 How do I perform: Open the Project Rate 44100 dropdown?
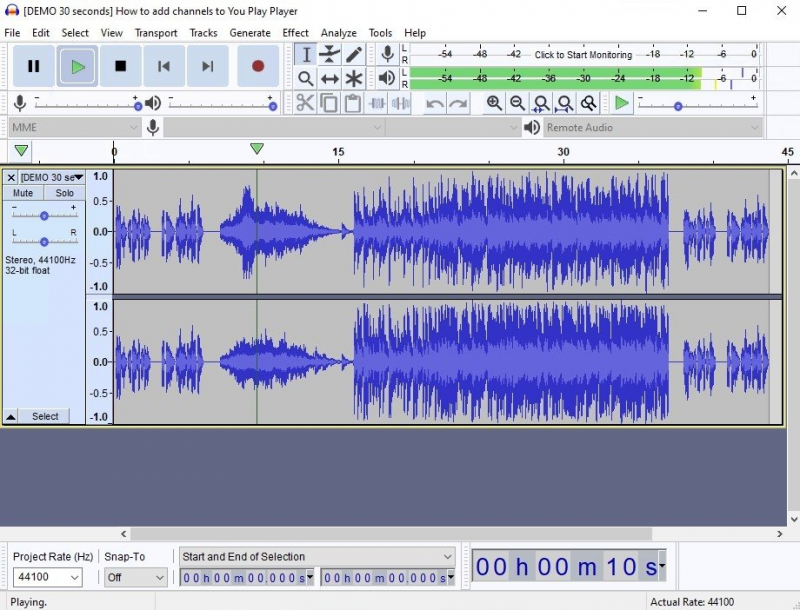[x=47, y=577]
